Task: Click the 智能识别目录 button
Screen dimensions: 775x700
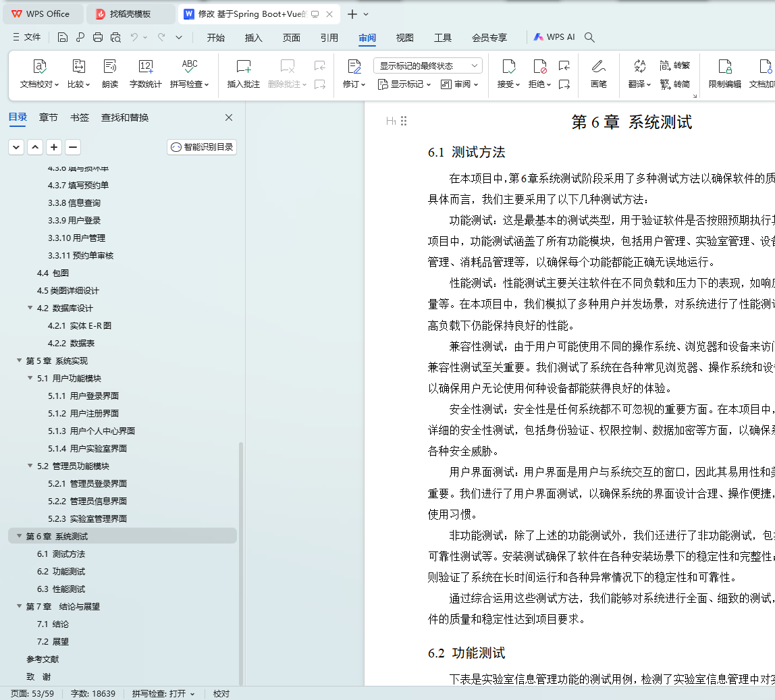Action: pos(202,147)
